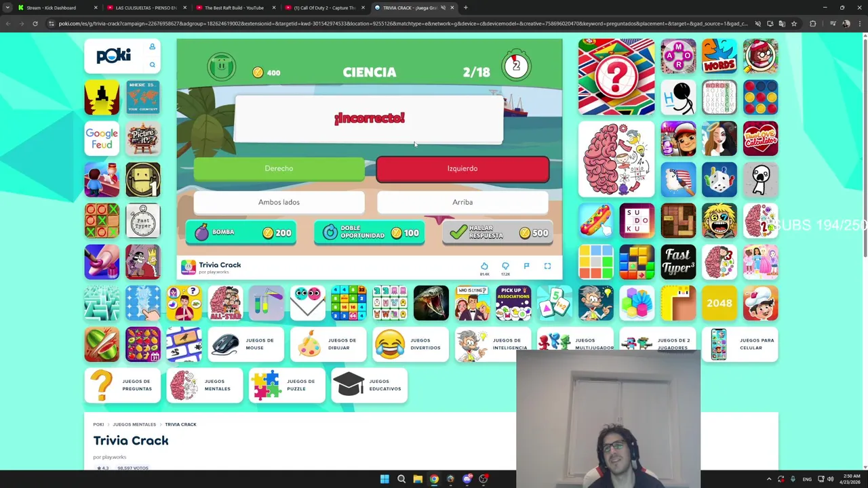The height and width of the screenshot is (488, 868).
Task: Select the red answer Izquierdo
Action: (462, 169)
